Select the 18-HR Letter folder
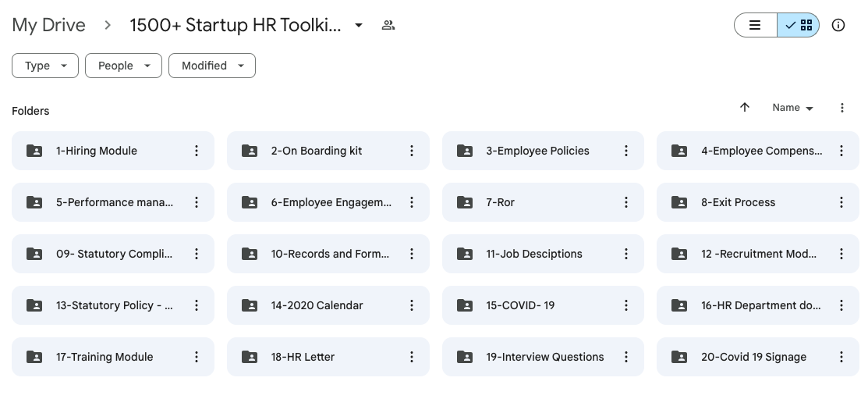The height and width of the screenshot is (399, 868). coord(328,357)
